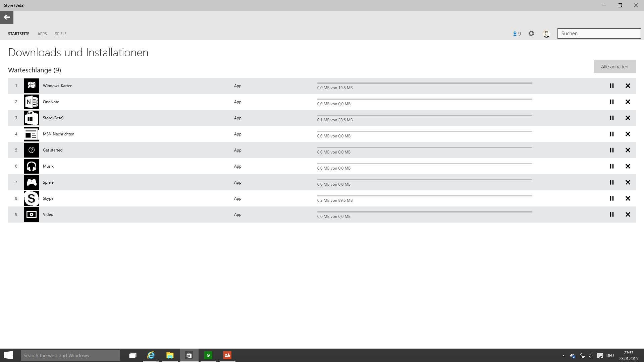Click the MSN Nachrichten app icon
Screen dimensions: 644x362
(32, 134)
